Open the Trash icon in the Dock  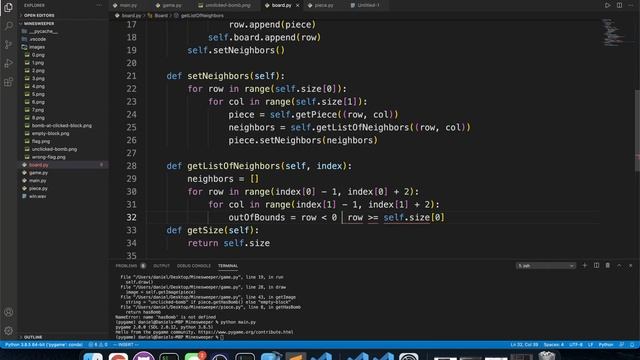tap(547, 356)
